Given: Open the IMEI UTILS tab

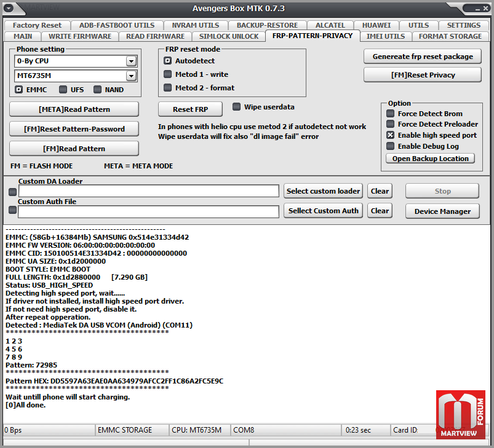Looking at the screenshot, I should pos(386,36).
